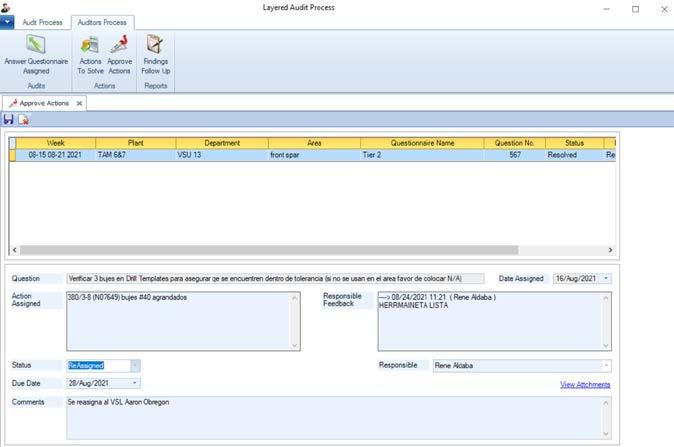The image size is (674, 447).
Task: Click the 'Resolved' status cell
Action: tap(574, 155)
